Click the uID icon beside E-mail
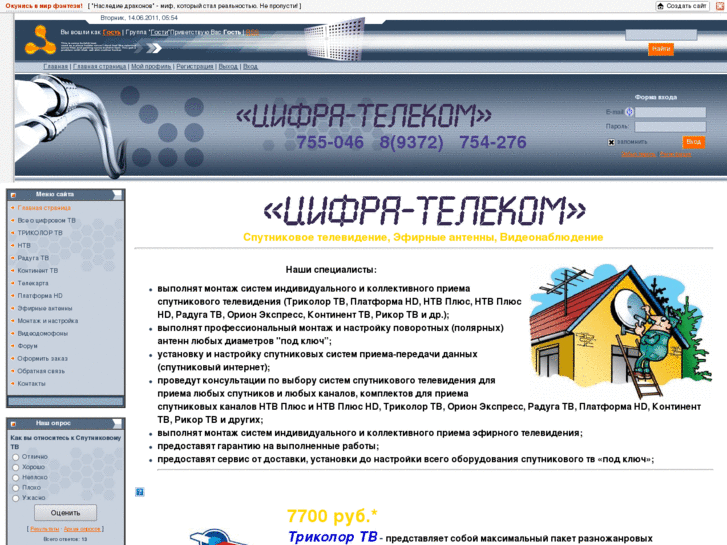 click(629, 112)
